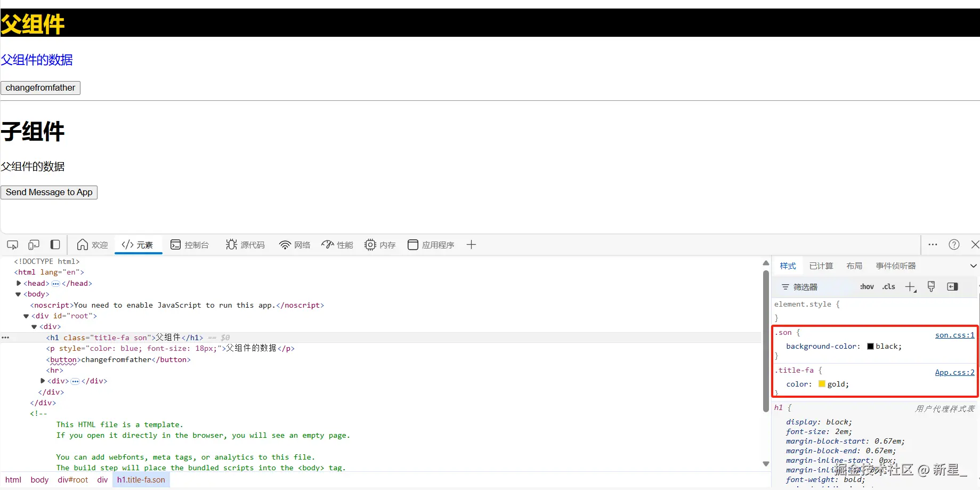Screen dimensions: 980x490
Task: Click blue 父组件的数据 paragraph
Action: pyautogui.click(x=37, y=60)
